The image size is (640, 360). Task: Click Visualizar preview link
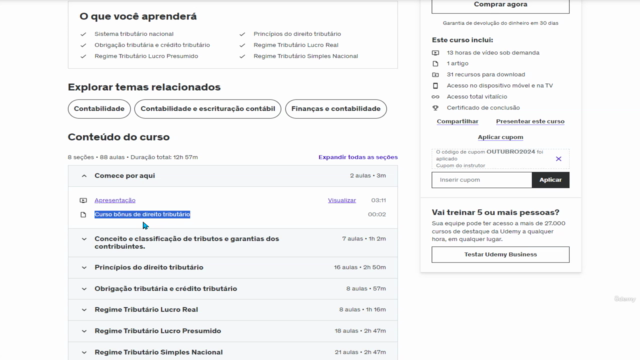[342, 200]
